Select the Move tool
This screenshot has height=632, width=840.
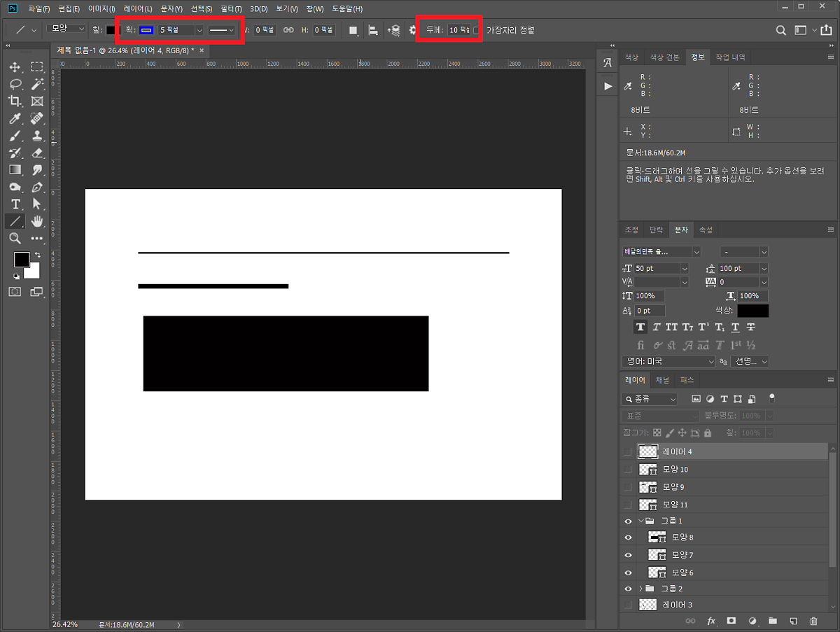coord(15,67)
